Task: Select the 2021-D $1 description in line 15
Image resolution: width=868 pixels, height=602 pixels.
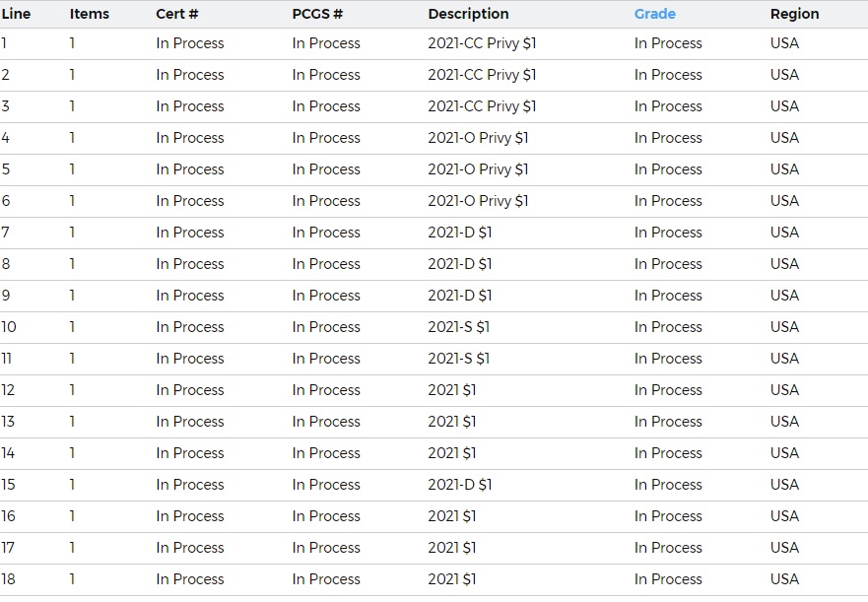Action: [x=459, y=485]
